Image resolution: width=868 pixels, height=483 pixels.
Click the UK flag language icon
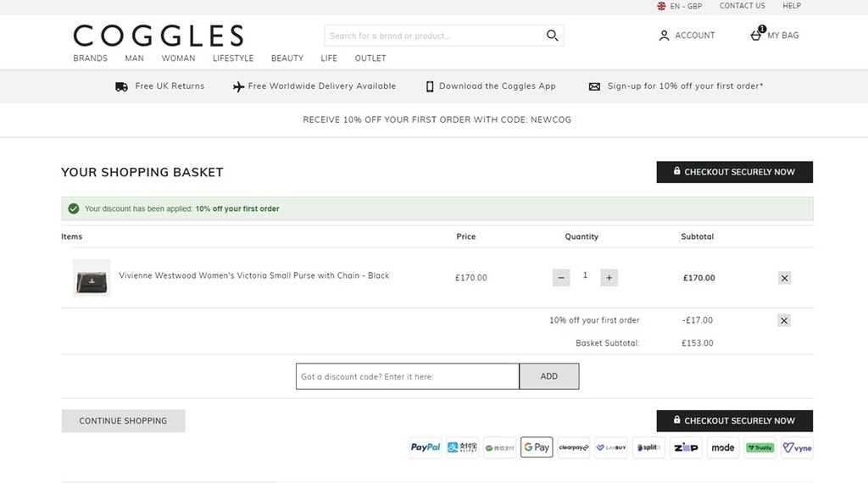point(661,6)
